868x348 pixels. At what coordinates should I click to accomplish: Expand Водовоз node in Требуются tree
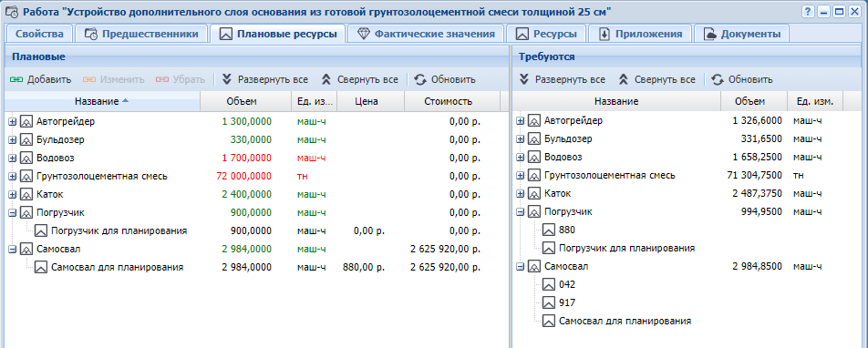click(521, 157)
